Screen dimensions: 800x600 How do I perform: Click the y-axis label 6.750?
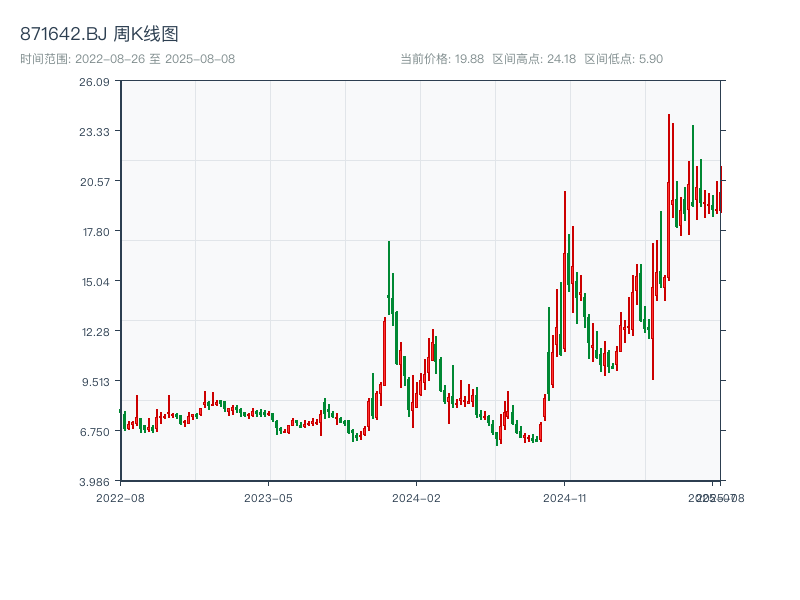(95, 432)
